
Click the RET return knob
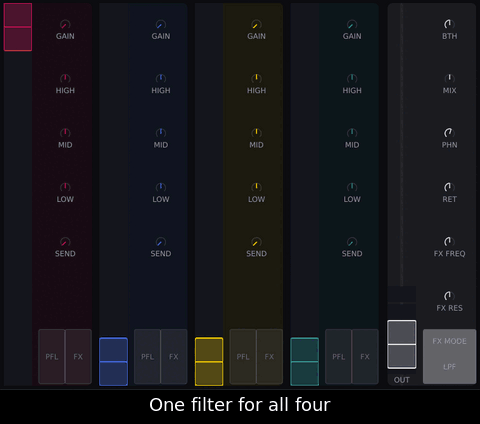coord(449,187)
